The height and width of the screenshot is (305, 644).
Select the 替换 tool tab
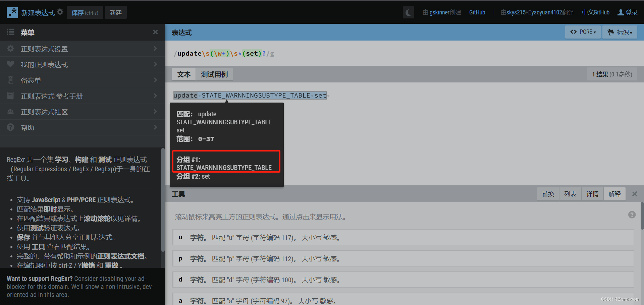pyautogui.click(x=548, y=194)
